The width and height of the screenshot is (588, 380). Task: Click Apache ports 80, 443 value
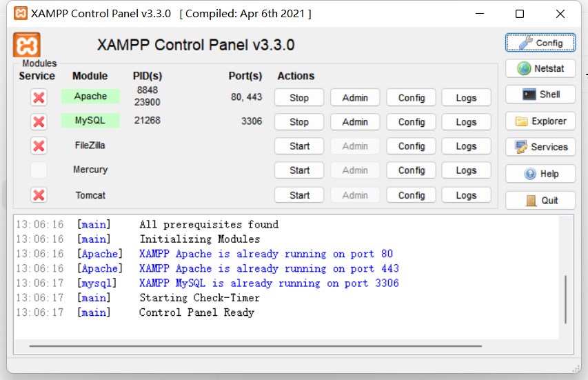point(246,97)
